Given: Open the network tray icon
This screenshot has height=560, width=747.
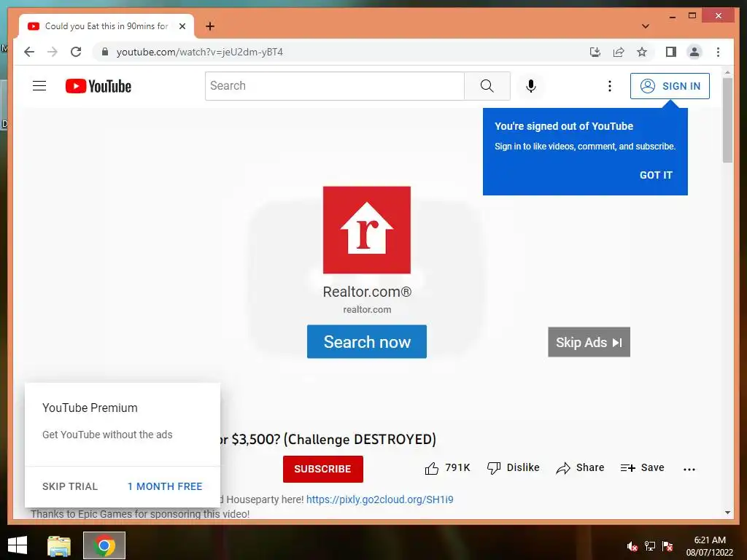Looking at the screenshot, I should [650, 546].
